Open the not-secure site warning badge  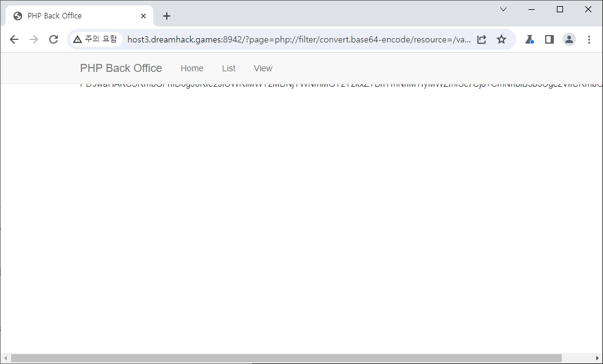[95, 39]
